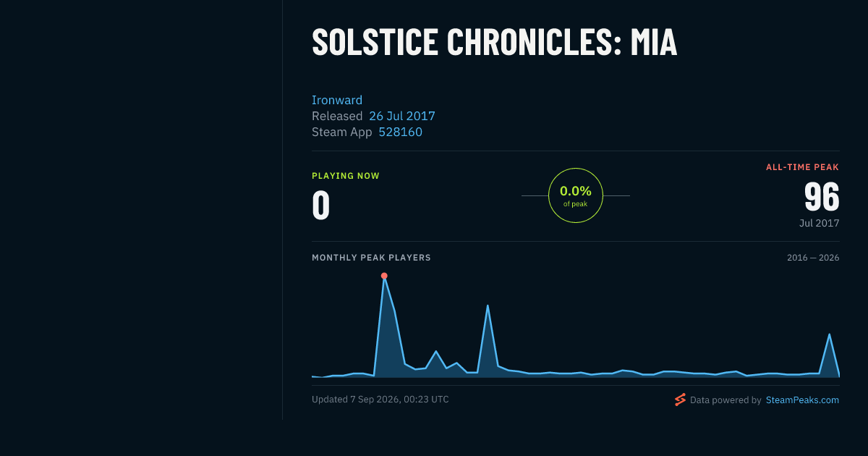This screenshot has width=868, height=456.
Task: Open the Ironward developer link
Action: (337, 100)
